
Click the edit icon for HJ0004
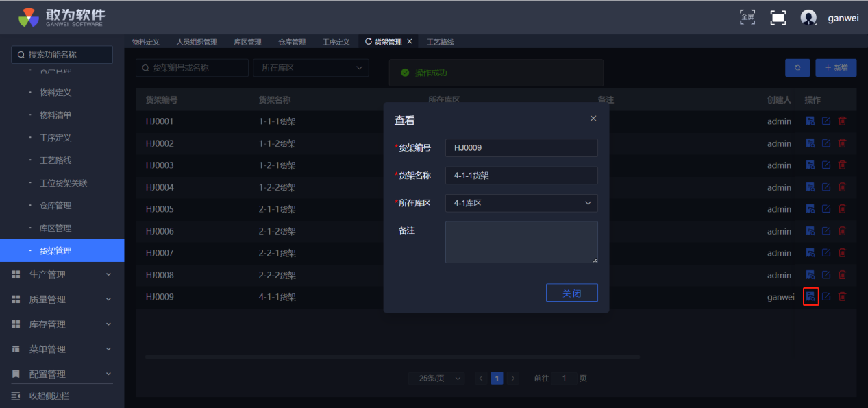coord(826,187)
